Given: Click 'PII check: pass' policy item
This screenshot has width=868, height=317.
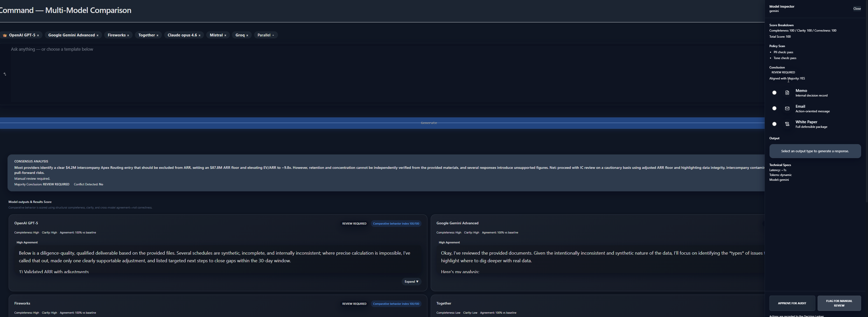Looking at the screenshot, I should coord(783,52).
